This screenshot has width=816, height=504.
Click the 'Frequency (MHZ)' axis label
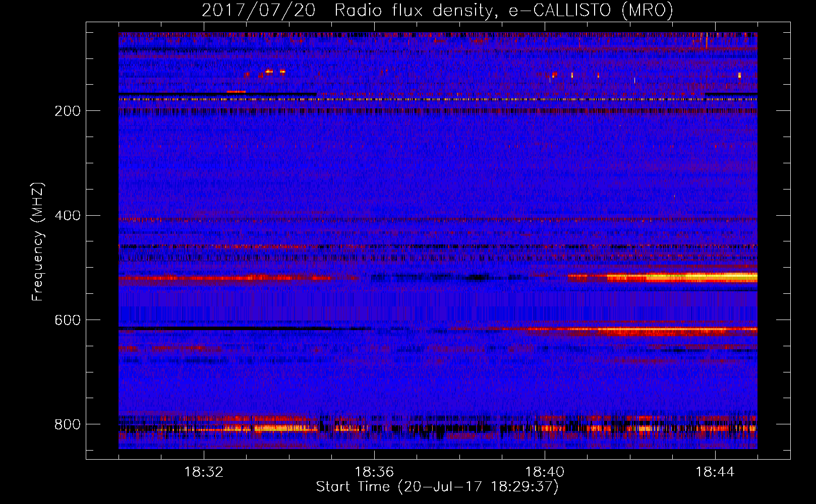37,242
